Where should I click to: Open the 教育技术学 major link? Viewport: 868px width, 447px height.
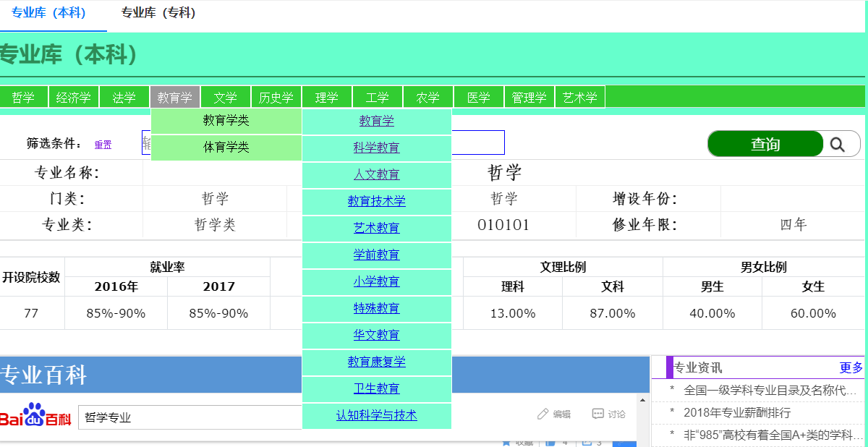[376, 201]
